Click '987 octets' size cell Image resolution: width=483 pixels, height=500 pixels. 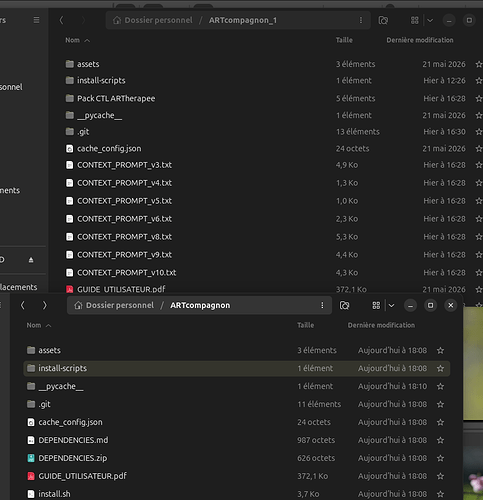(316, 440)
